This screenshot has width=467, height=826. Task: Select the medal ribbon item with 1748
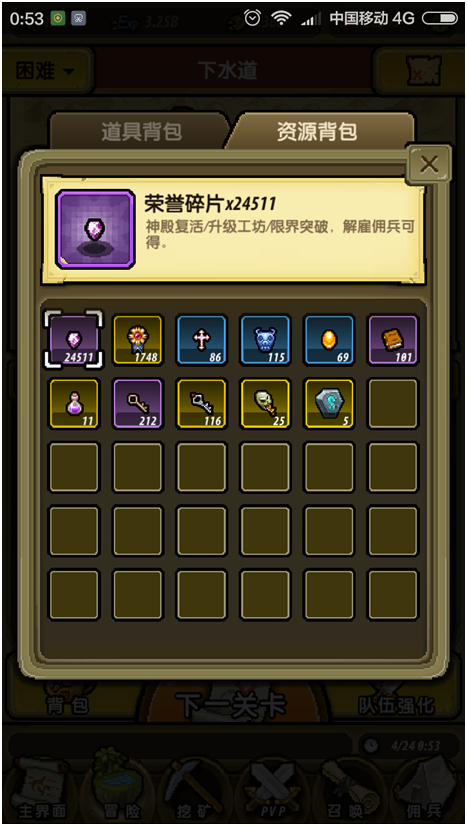pyautogui.click(x=138, y=340)
